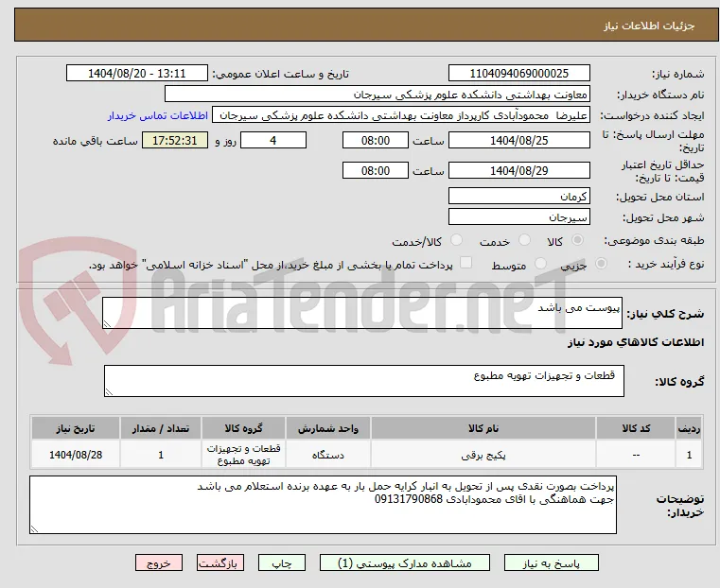Image resolution: width=720 pixels, height=588 pixels.
Task: Click the اطلاعات کالاهای مورد نیاز heading
Action: click(636, 342)
